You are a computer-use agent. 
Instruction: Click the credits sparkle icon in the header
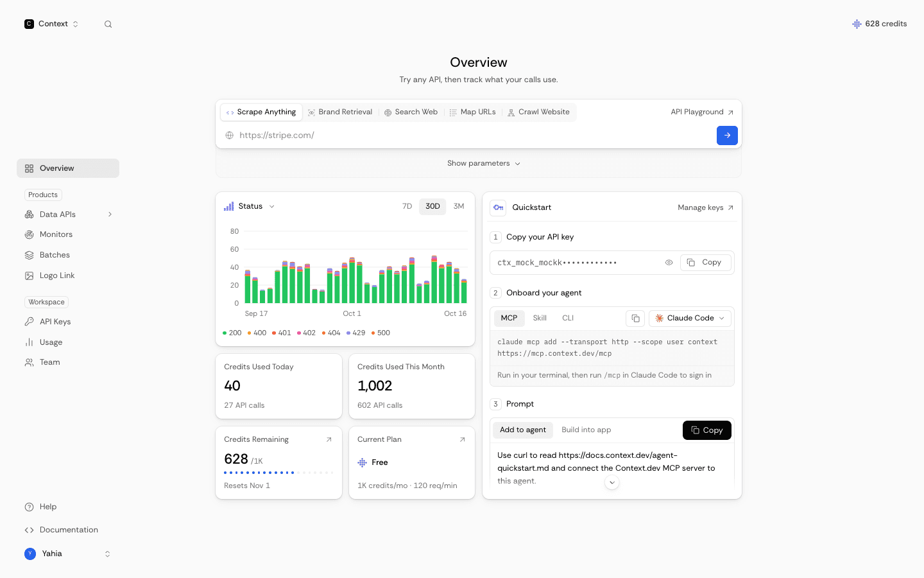[857, 24]
